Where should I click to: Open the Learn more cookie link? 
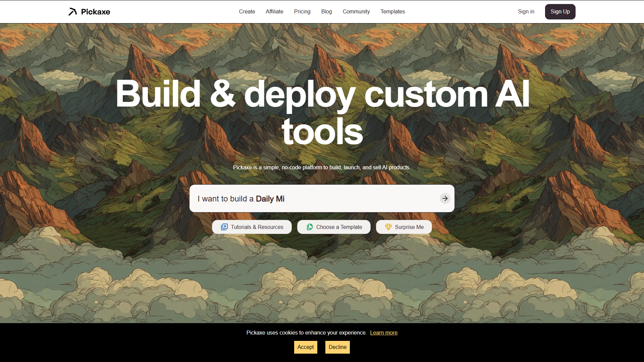[384, 333]
